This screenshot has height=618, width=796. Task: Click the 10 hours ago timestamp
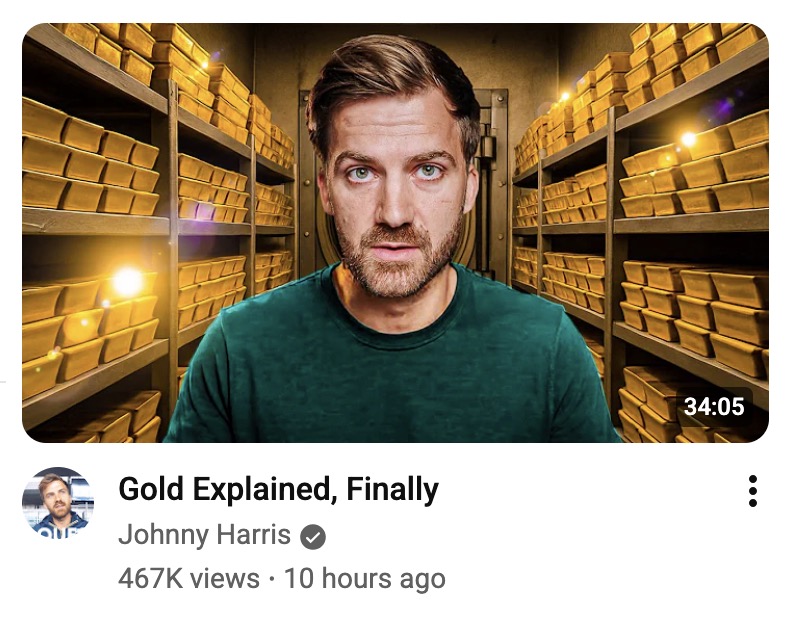point(365,579)
